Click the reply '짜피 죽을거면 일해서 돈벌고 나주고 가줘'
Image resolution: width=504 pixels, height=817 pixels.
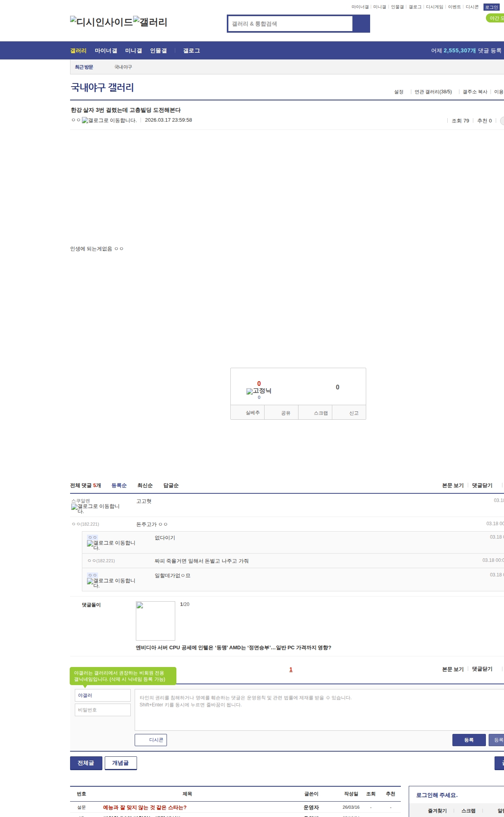click(x=202, y=561)
